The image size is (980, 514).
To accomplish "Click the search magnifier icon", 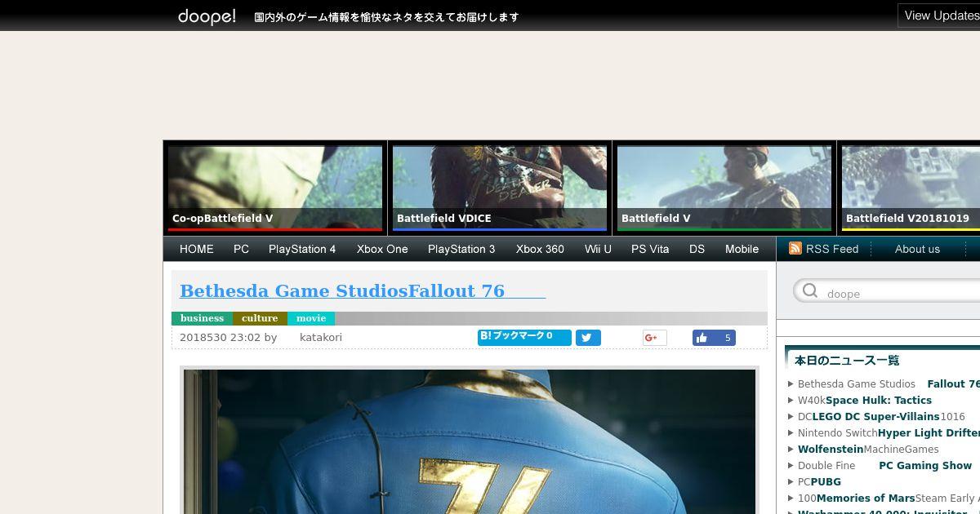I will (810, 291).
